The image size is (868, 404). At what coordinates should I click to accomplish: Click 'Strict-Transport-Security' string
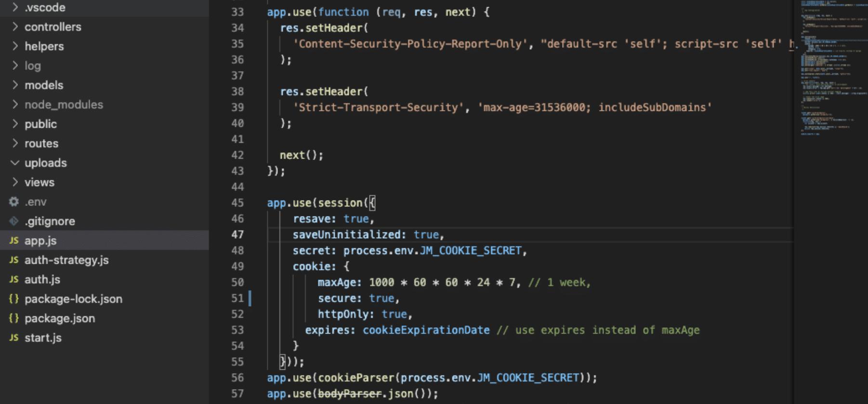click(379, 107)
